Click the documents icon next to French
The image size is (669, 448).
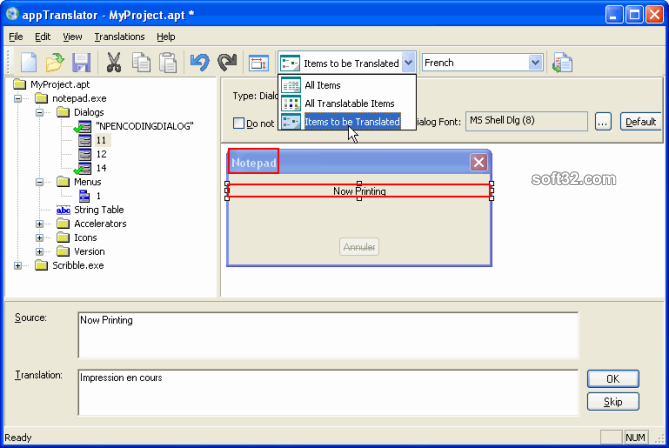[x=562, y=63]
